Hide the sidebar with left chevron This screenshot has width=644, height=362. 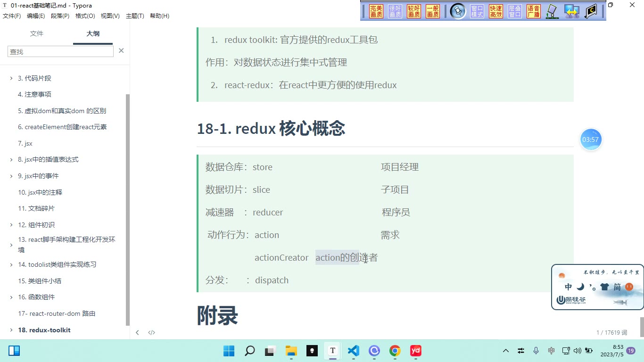pos(137,332)
